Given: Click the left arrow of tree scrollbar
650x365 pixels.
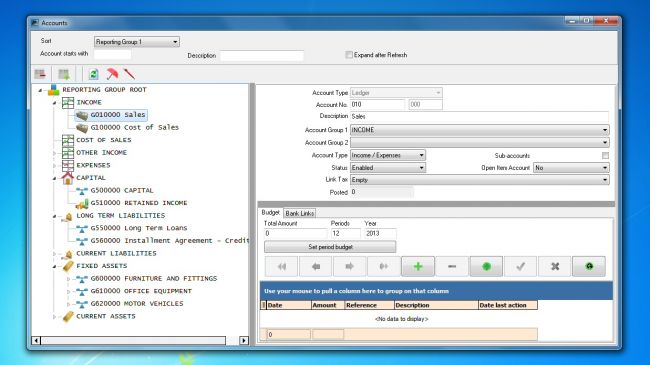Looking at the screenshot, I should [x=36, y=341].
